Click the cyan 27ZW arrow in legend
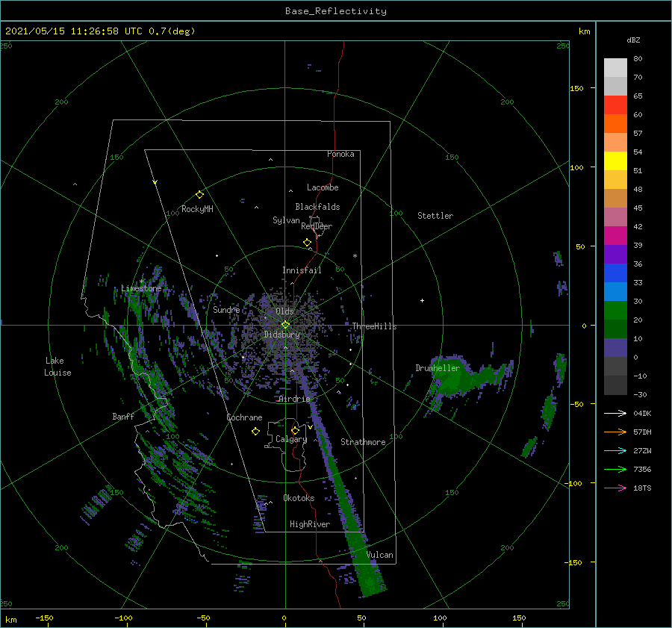The width and height of the screenshot is (672, 628). click(615, 451)
